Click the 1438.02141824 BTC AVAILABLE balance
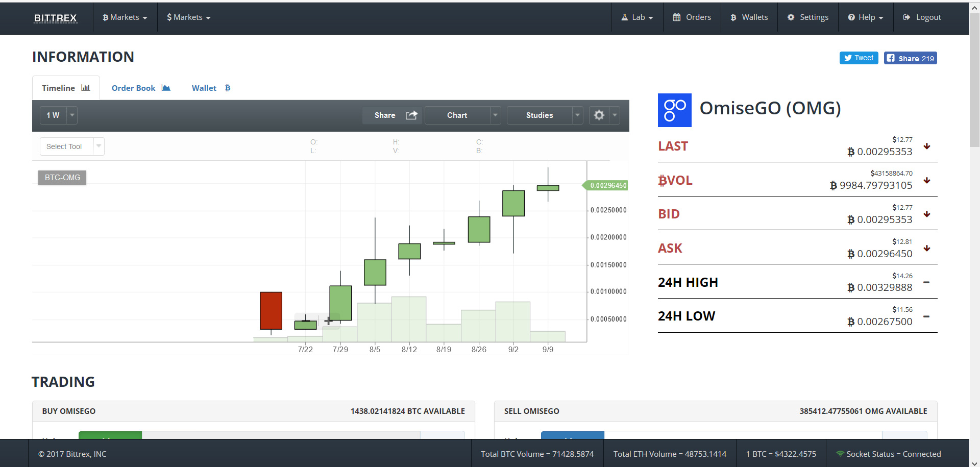980x467 pixels. pos(408,411)
